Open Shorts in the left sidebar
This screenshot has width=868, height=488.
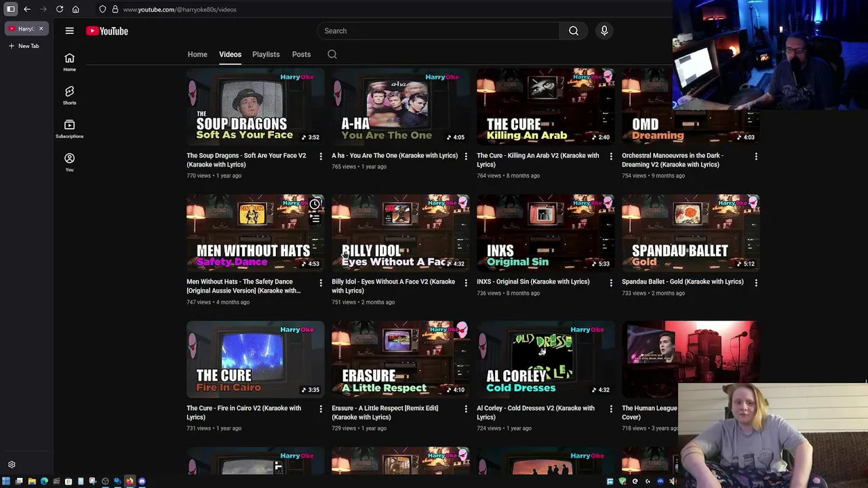click(x=69, y=96)
